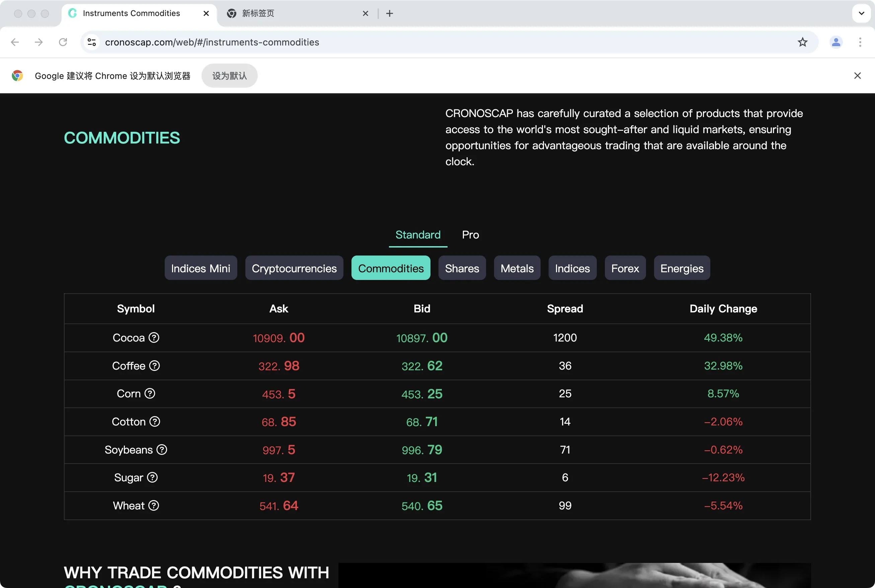The height and width of the screenshot is (588, 875).
Task: Open a new tab with the plus button
Action: point(390,13)
